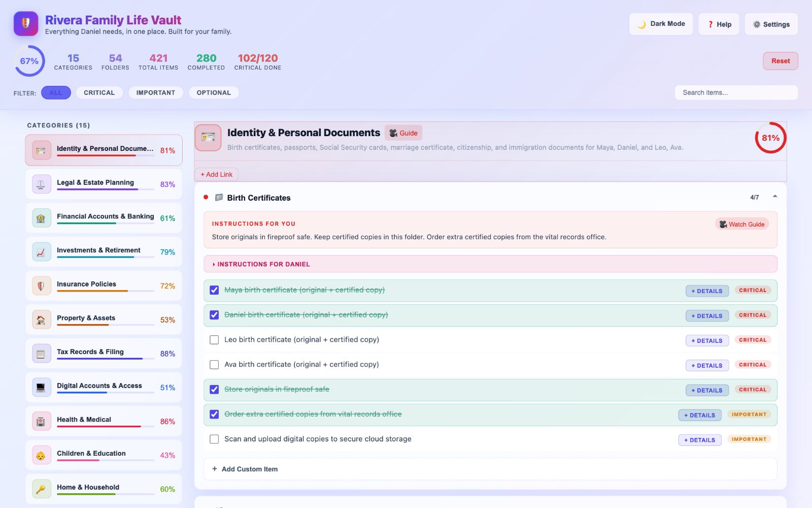Expand details for Ava birth certificate

point(707,365)
